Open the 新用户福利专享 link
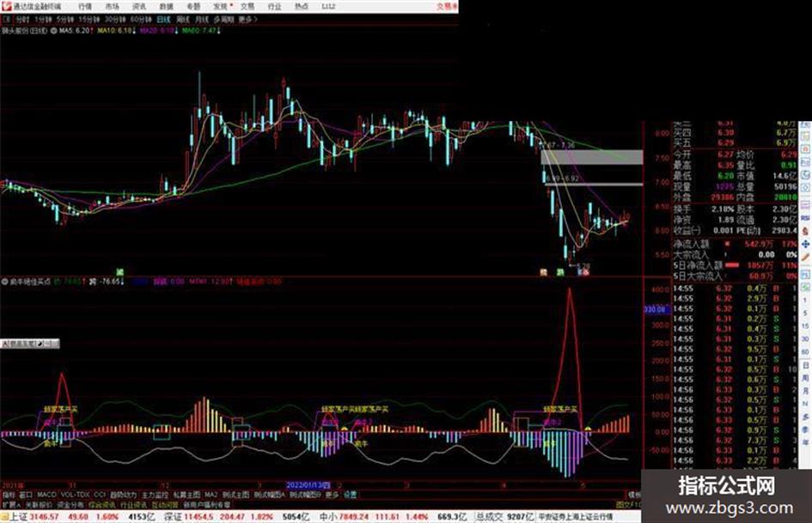 click(x=206, y=504)
